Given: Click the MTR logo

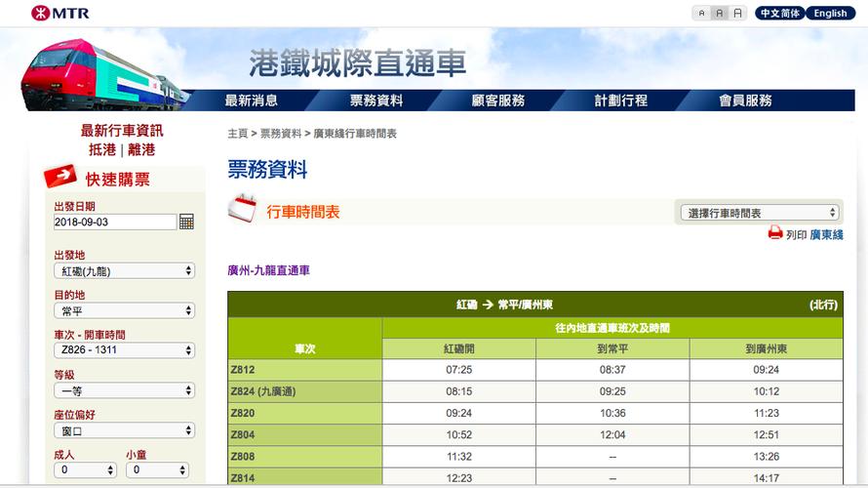Looking at the screenshot, I should (x=60, y=13).
